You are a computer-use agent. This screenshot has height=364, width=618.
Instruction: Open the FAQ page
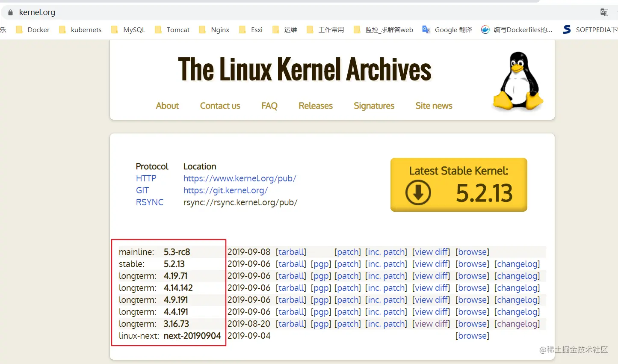pyautogui.click(x=269, y=106)
